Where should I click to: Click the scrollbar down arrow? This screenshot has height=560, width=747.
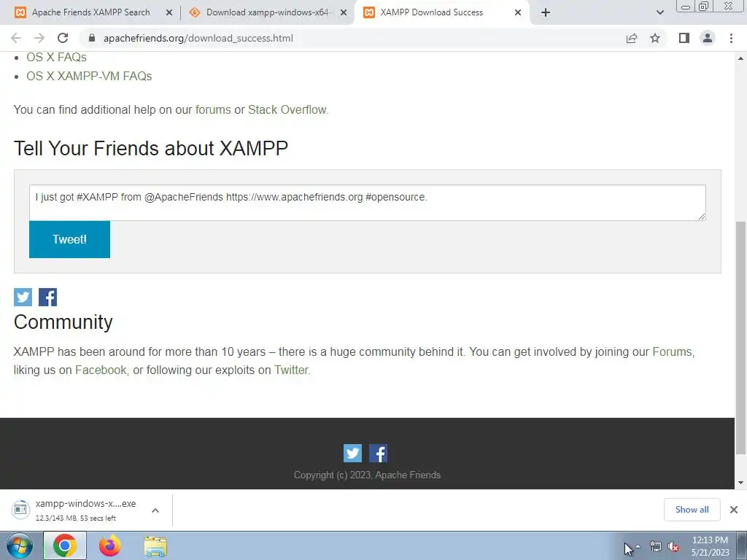[741, 483]
